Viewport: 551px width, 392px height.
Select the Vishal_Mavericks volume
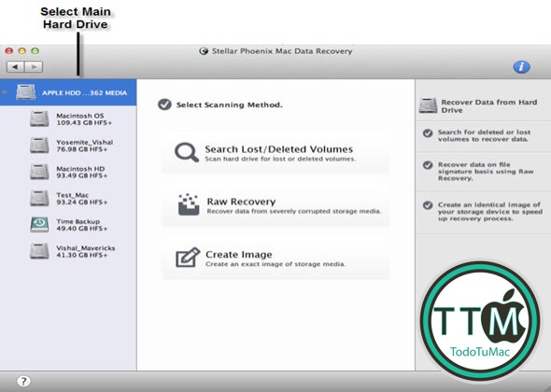coord(68,251)
